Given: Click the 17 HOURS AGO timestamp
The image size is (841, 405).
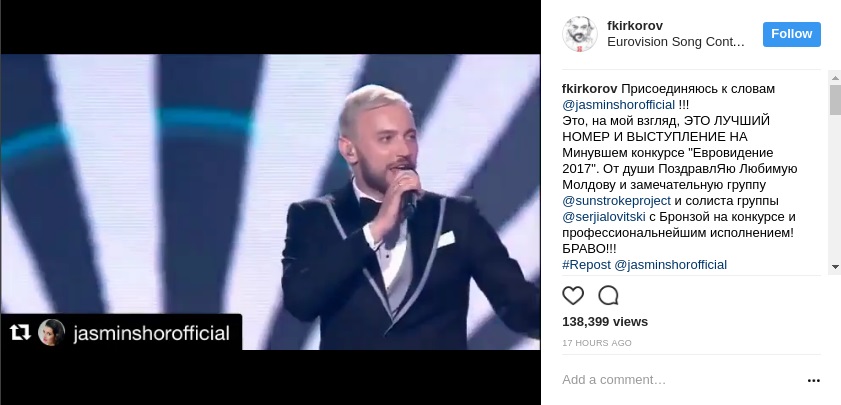Looking at the screenshot, I should 597,343.
